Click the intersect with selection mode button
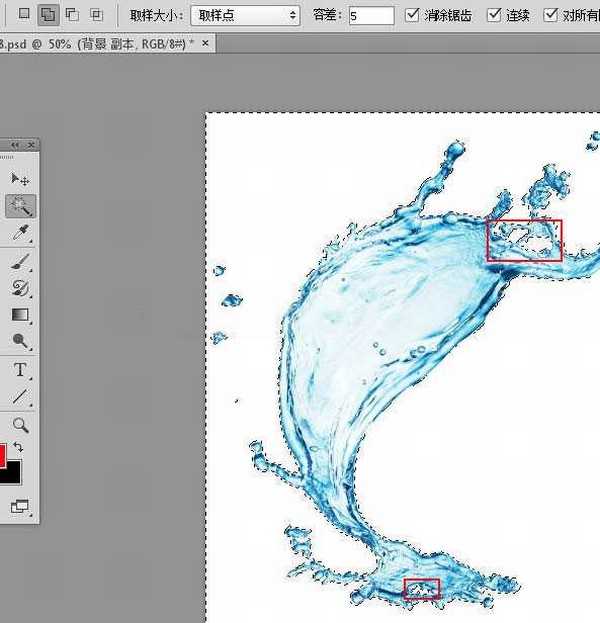 pyautogui.click(x=96, y=15)
